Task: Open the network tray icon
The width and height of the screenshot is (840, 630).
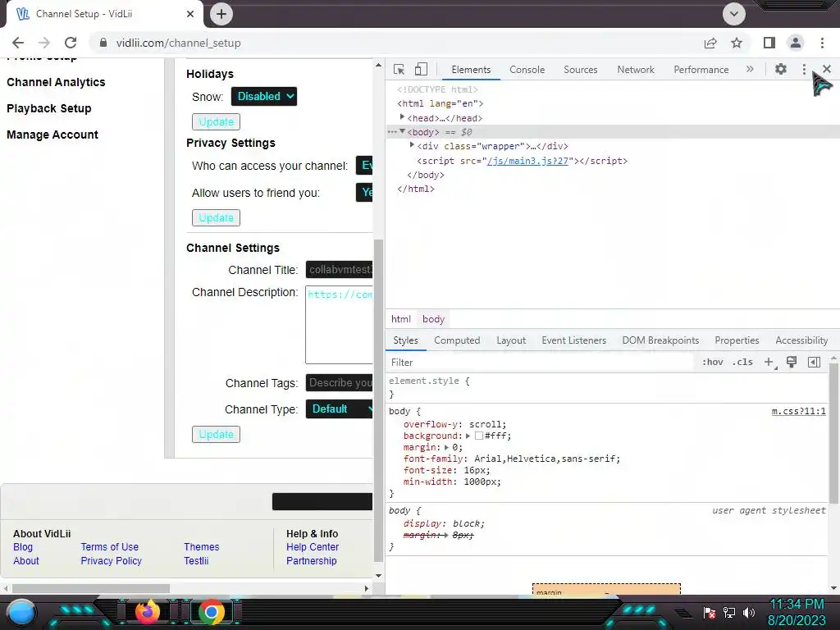Action: (729, 612)
